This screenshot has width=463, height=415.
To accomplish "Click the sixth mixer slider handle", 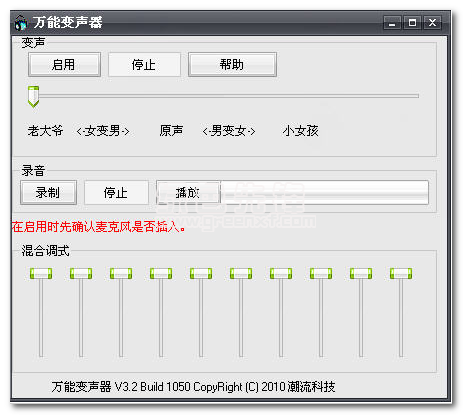I will tap(241, 274).
